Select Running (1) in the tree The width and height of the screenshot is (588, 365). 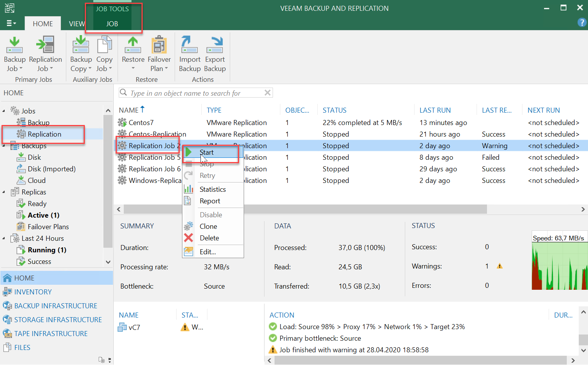47,250
